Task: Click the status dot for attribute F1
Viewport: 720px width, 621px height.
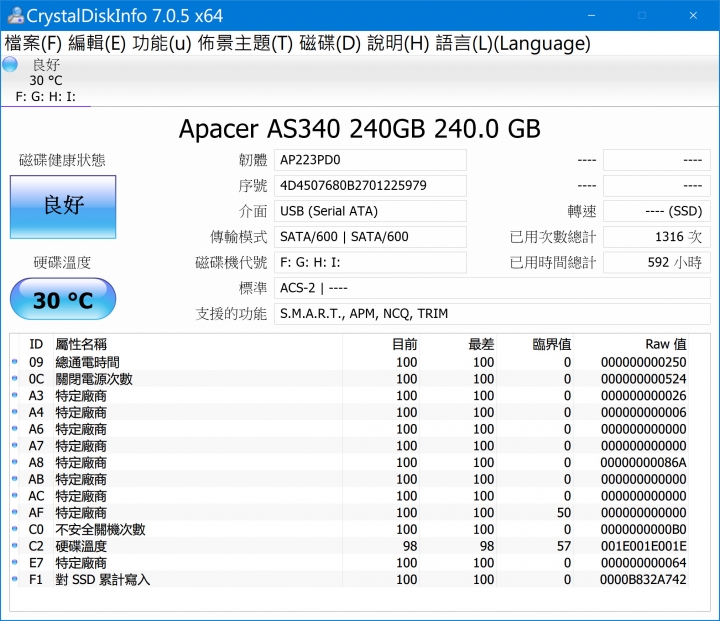Action: tap(15, 579)
